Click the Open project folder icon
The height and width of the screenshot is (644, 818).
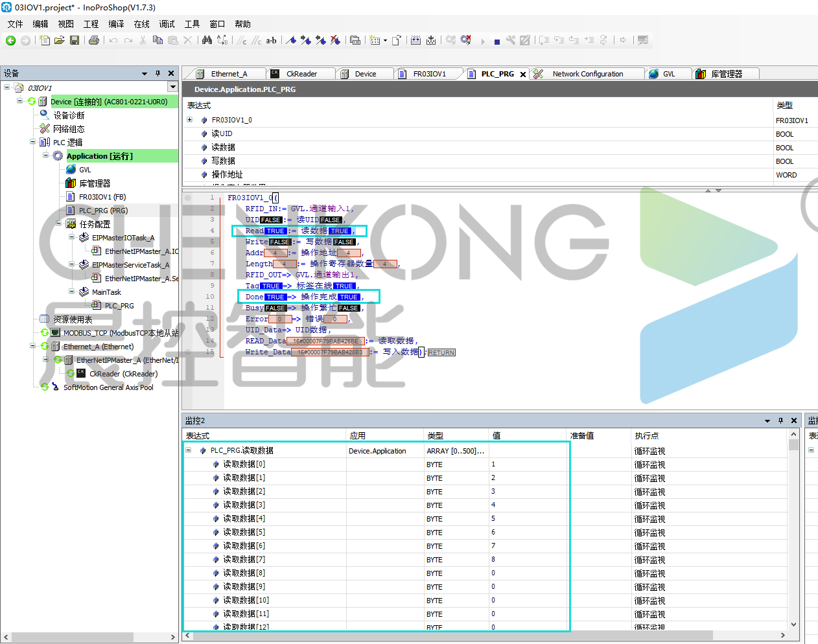59,40
